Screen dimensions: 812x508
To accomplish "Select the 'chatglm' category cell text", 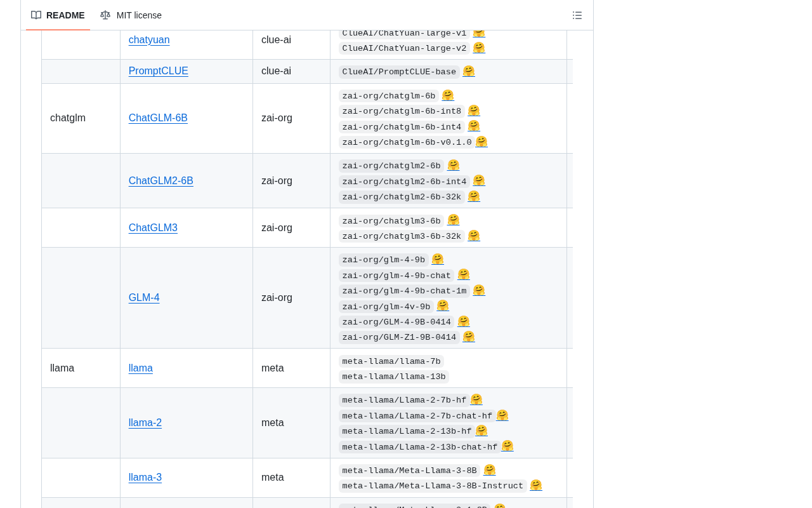I will [68, 118].
